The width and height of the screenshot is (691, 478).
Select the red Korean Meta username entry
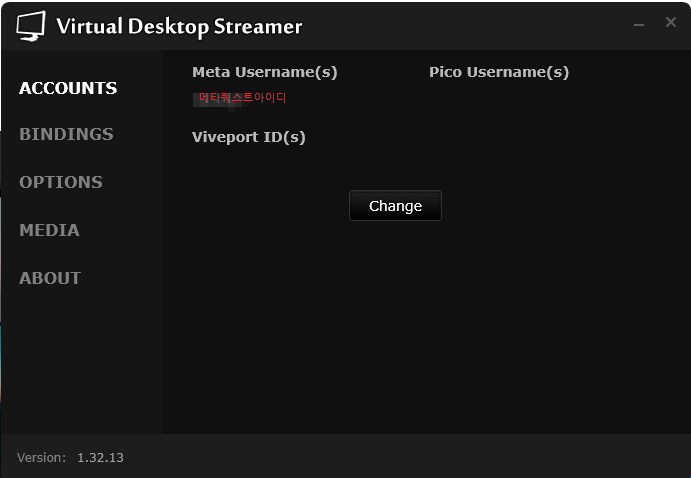coord(243,98)
